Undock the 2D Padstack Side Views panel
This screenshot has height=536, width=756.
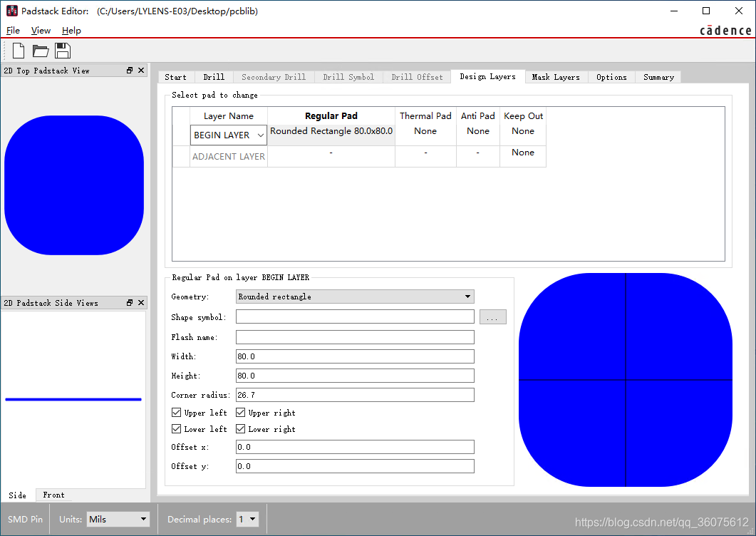click(x=130, y=303)
